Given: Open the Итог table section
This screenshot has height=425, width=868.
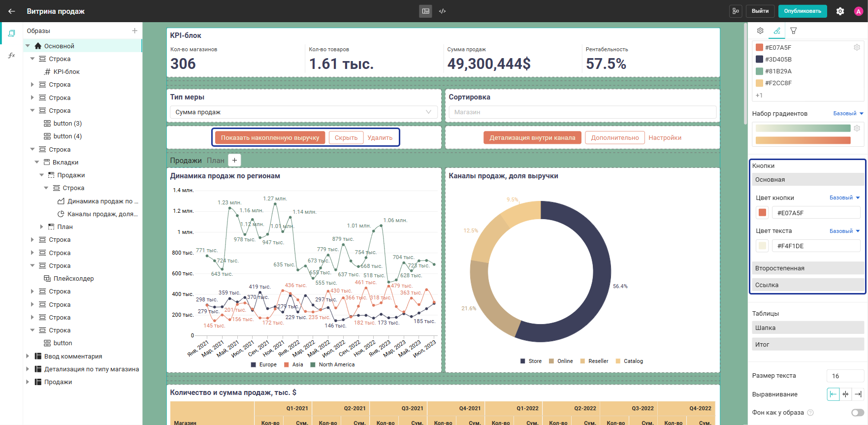Looking at the screenshot, I should pyautogui.click(x=807, y=345).
